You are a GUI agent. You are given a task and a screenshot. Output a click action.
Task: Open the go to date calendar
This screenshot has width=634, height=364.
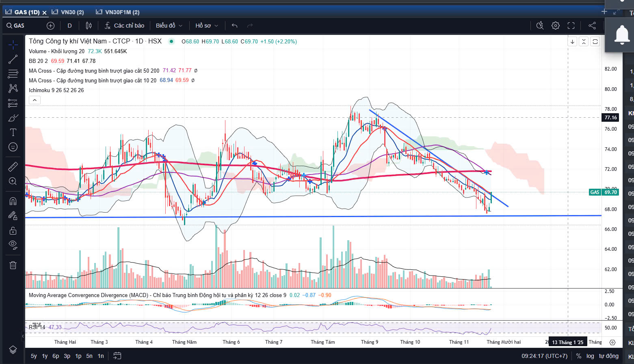click(x=117, y=356)
